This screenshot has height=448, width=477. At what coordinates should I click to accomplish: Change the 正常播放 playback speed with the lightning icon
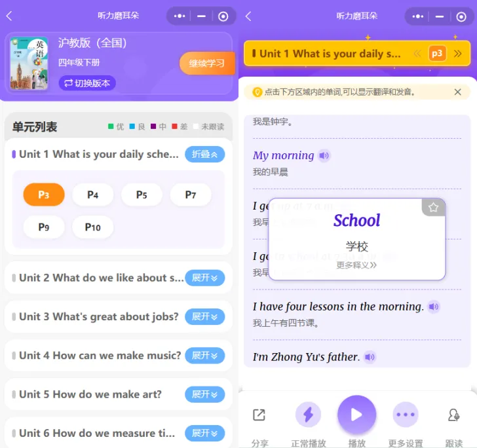[x=308, y=415]
